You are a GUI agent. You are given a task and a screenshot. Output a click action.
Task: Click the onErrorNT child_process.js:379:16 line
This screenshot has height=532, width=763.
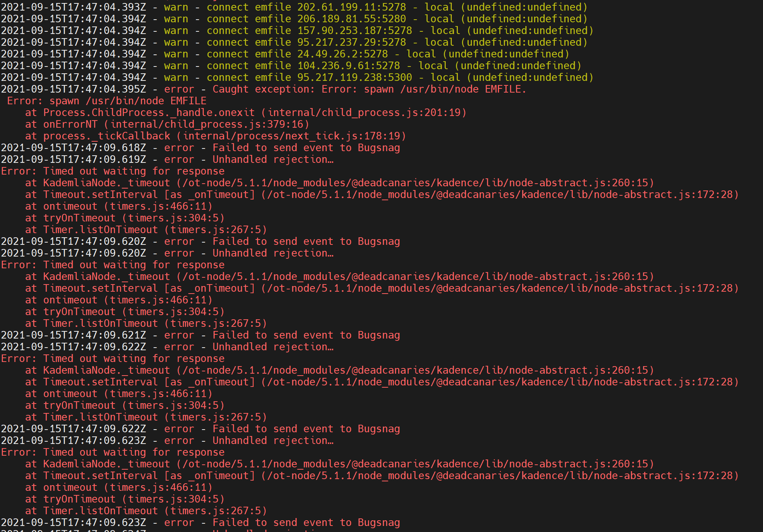pos(167,124)
